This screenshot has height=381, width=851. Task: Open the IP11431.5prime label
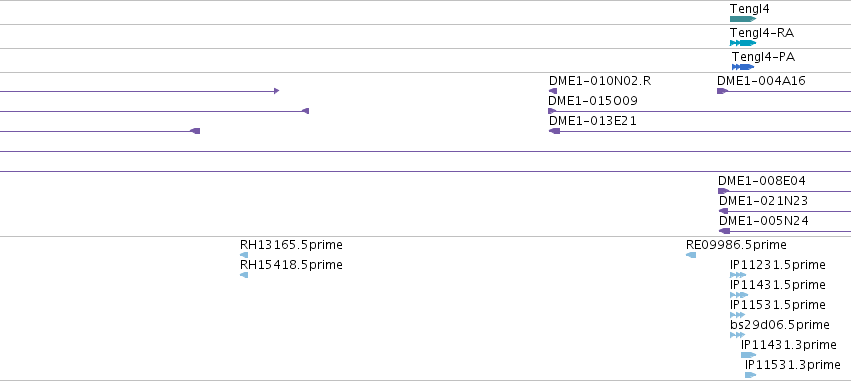pyautogui.click(x=778, y=285)
